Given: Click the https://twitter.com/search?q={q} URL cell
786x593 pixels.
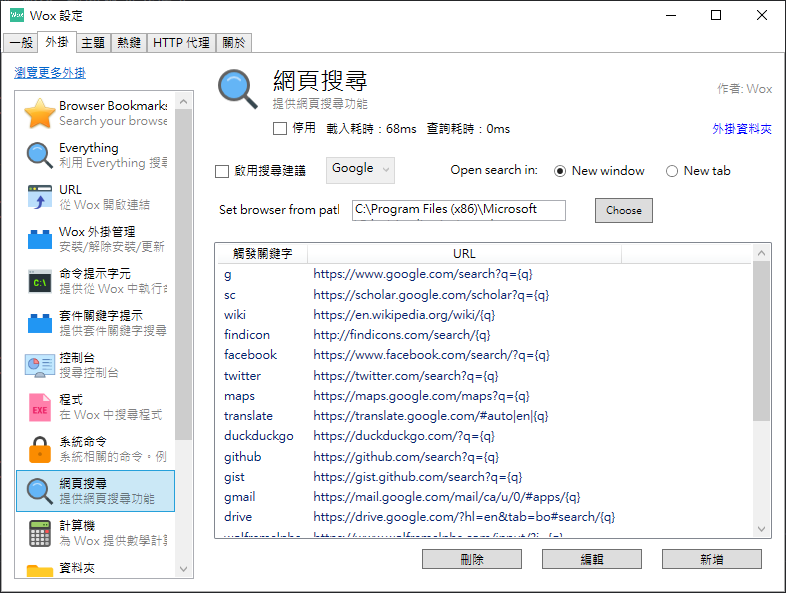Looking at the screenshot, I should (x=406, y=375).
